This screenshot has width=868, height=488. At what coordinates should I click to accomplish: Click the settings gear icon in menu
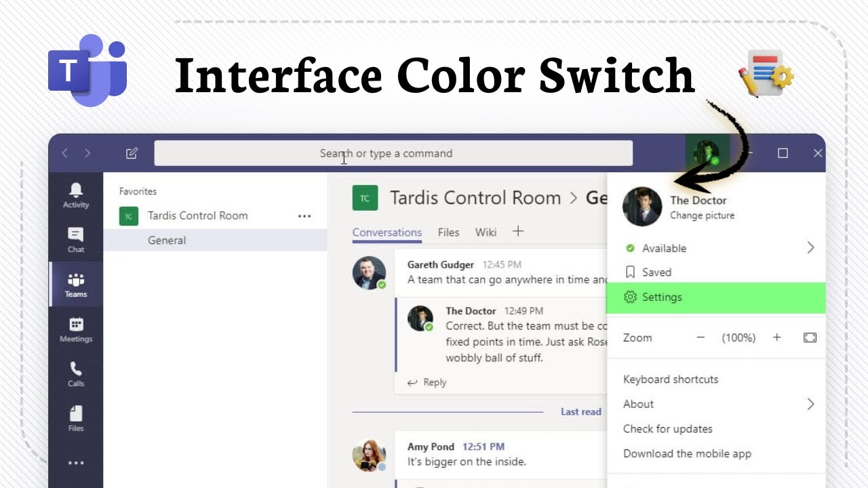coord(630,297)
